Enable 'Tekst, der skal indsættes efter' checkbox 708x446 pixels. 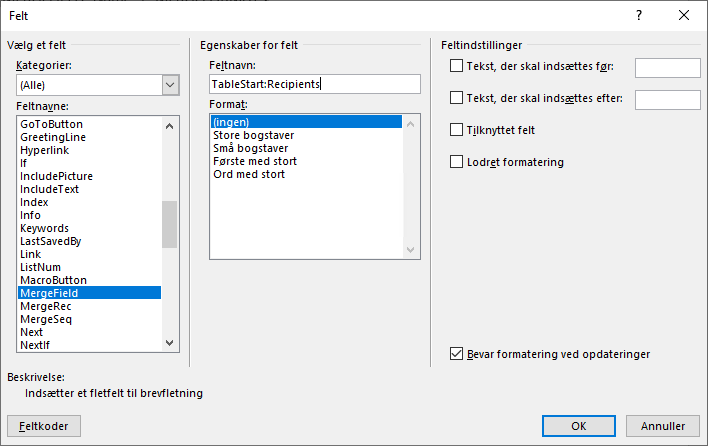(x=456, y=98)
